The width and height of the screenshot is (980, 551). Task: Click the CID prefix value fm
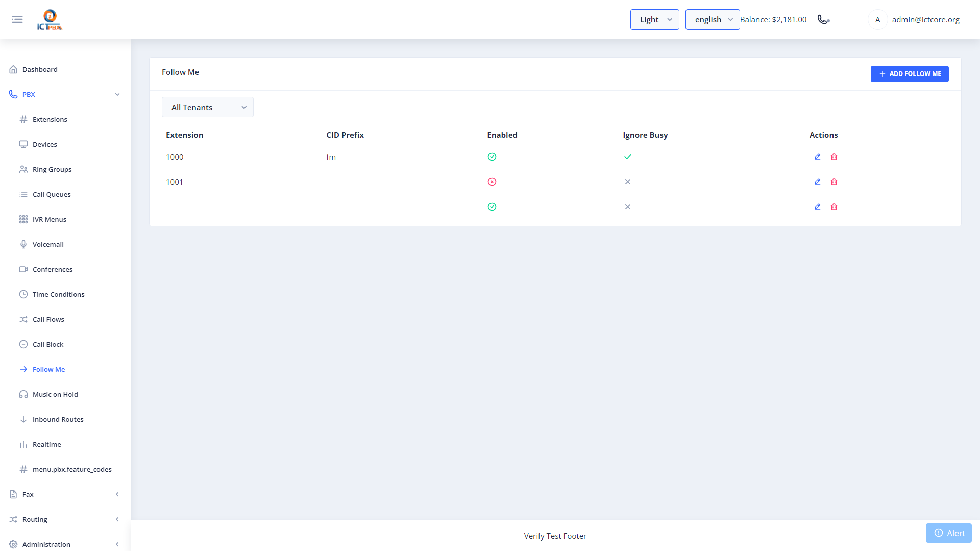point(331,157)
